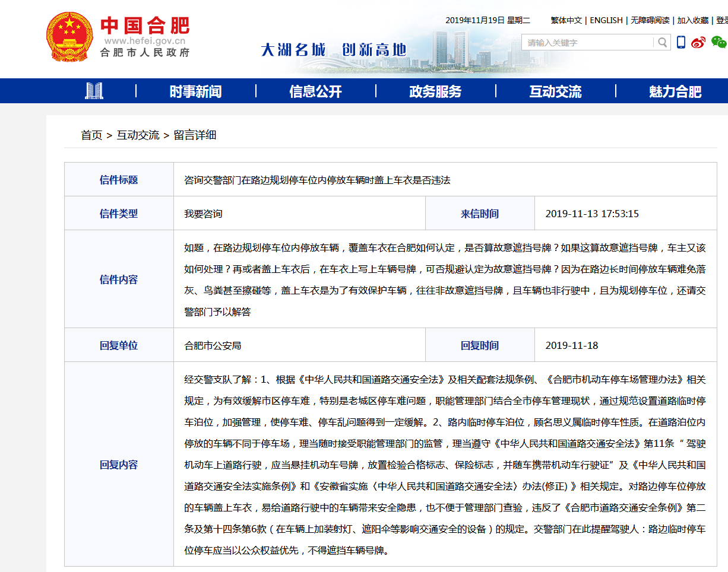Click the keyword search input field

point(588,42)
